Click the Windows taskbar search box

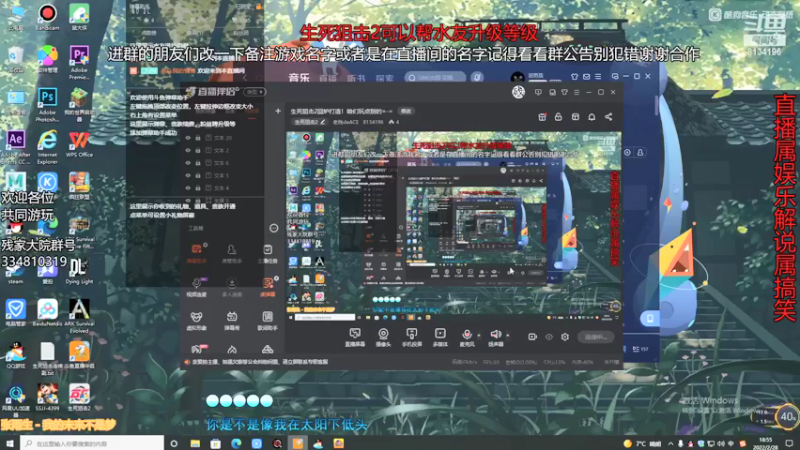click(x=92, y=443)
